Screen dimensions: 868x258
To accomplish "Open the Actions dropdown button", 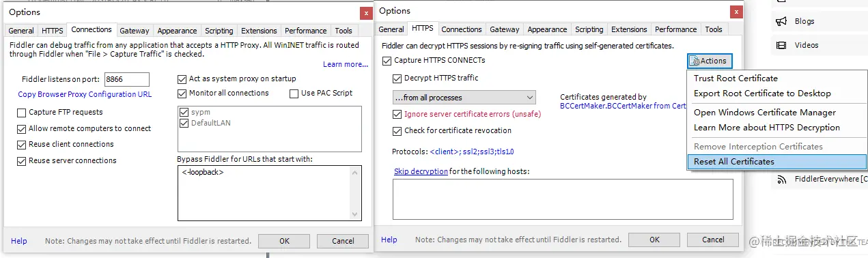I will click(x=710, y=61).
